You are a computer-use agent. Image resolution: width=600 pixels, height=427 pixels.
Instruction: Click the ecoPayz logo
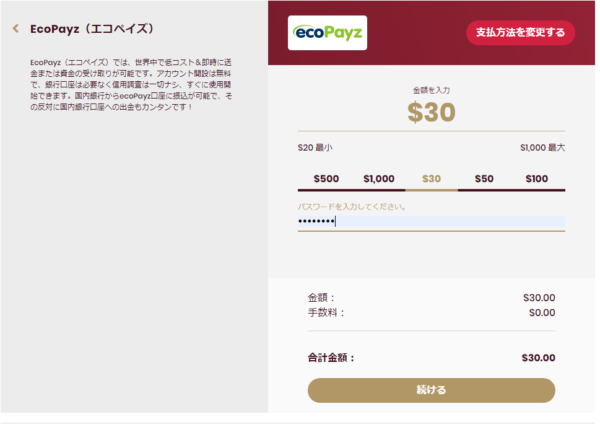(327, 32)
